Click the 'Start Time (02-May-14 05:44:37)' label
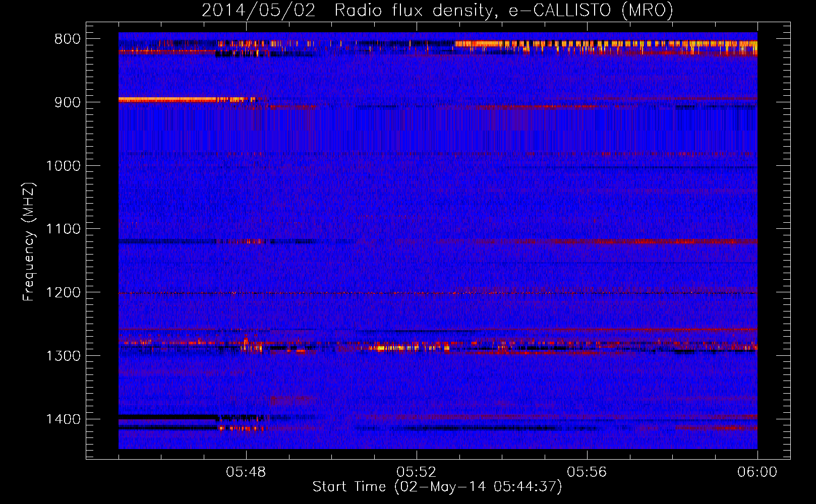The image size is (816, 504). pyautogui.click(x=437, y=487)
